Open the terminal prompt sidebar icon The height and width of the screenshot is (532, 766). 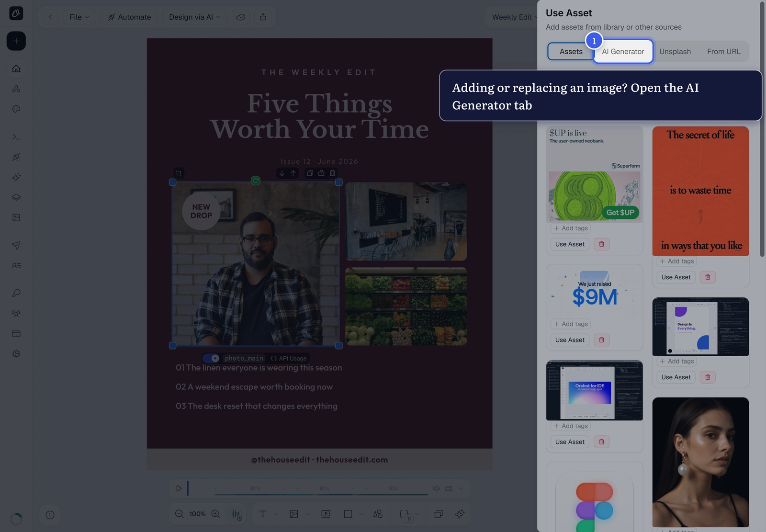(16, 137)
